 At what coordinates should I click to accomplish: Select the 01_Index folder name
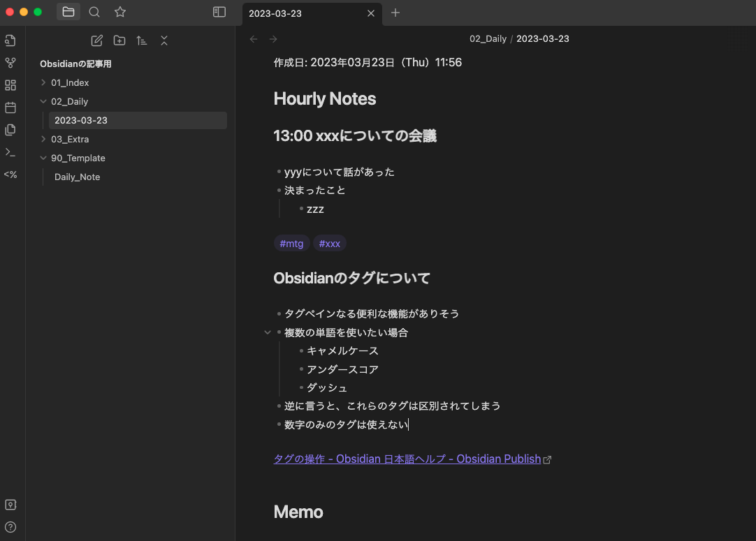pos(70,83)
